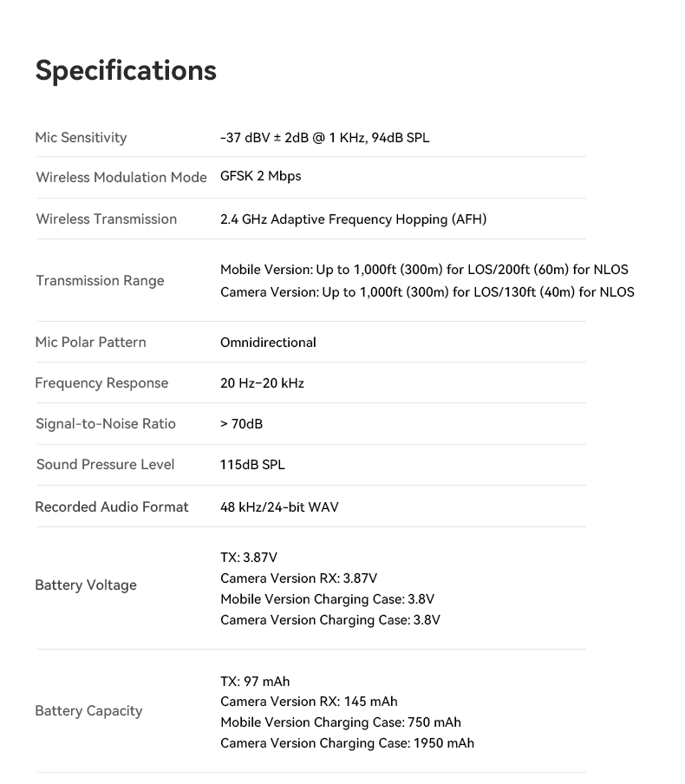This screenshot has width=685, height=784.
Task: Select the 20 Hz–20 kHz value
Action: [262, 382]
